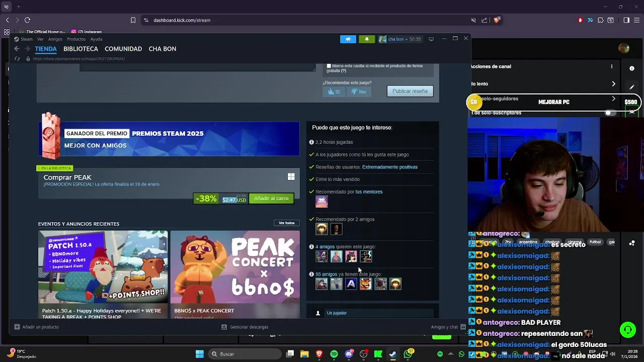
Task: Switch Steam to Big Picture mode icon
Action: pos(431,39)
